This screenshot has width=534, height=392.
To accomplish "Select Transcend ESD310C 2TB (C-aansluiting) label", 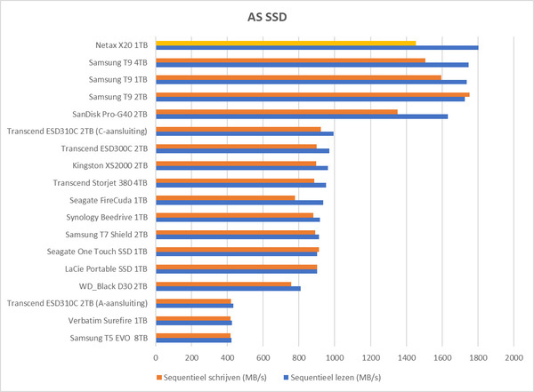I will pos(77,132).
